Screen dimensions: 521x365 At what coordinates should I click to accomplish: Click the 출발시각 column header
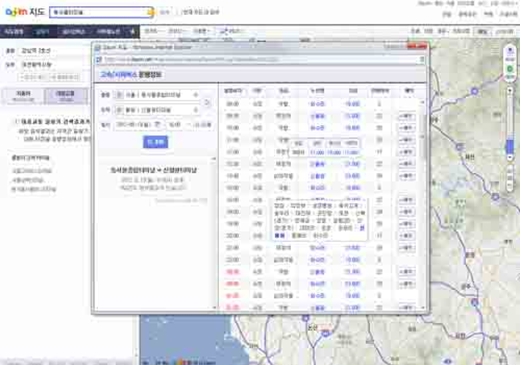tap(233, 91)
